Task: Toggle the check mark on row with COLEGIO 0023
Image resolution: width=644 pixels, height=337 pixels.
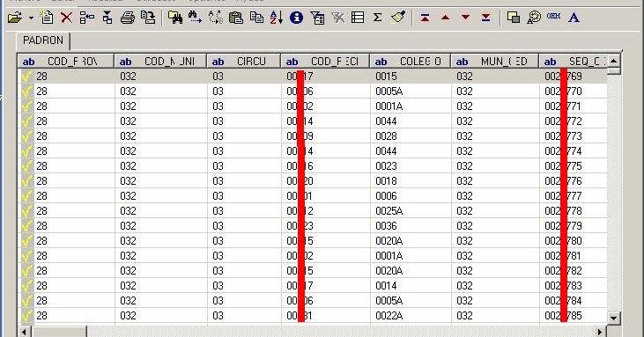Action: coord(27,166)
